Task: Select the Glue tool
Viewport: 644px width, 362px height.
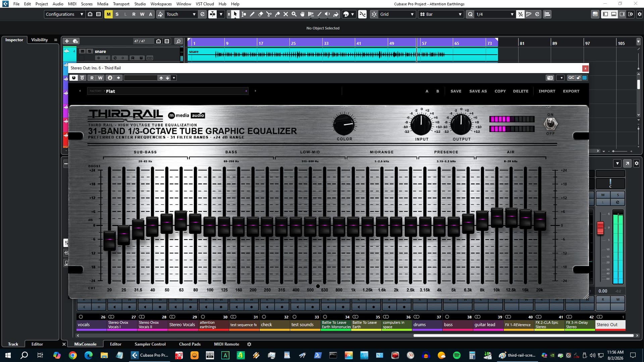Action: [277, 14]
